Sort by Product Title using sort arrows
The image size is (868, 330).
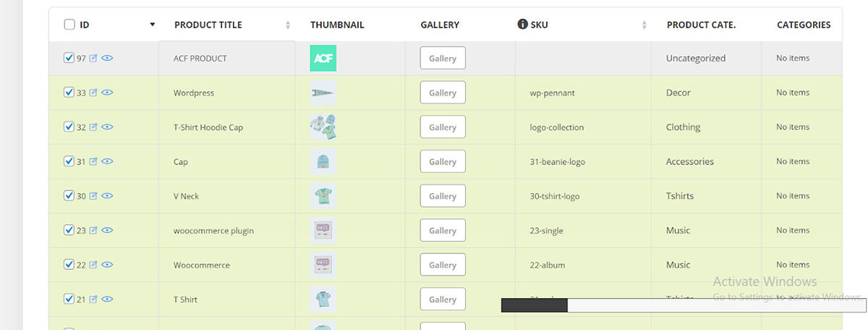coord(288,25)
